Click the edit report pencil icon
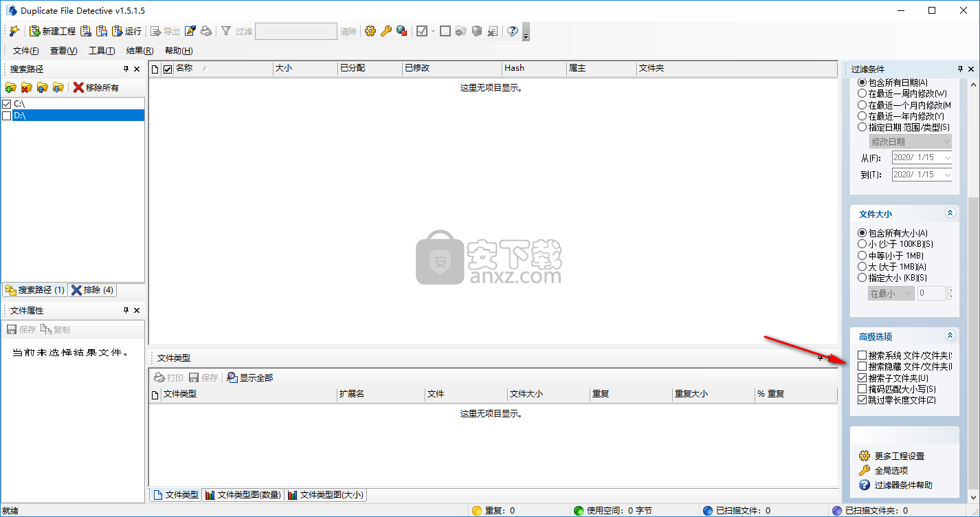The width and height of the screenshot is (980, 517). [190, 31]
